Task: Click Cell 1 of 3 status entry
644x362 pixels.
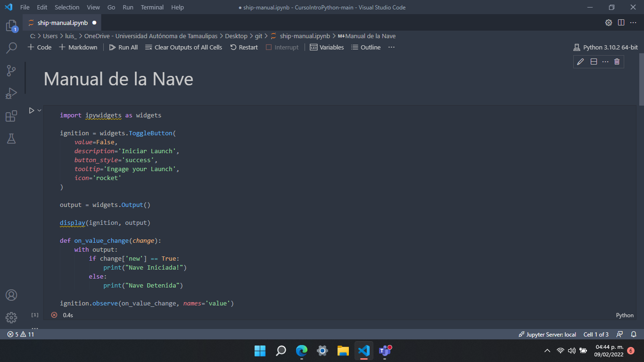Action: (x=596, y=335)
